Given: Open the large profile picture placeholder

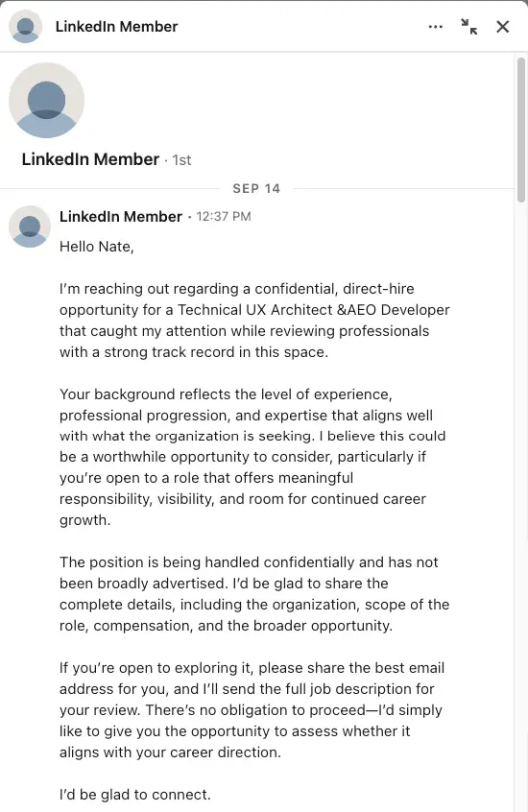Looking at the screenshot, I should point(47,101).
